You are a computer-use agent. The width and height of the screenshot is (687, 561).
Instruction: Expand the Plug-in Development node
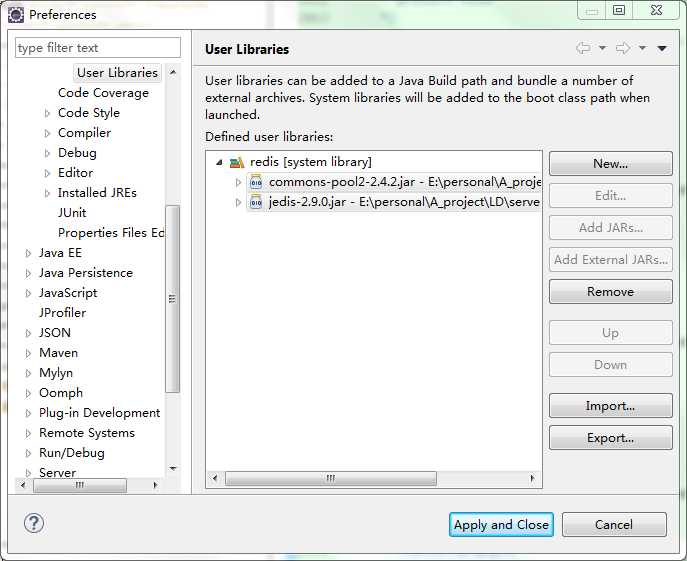click(28, 413)
